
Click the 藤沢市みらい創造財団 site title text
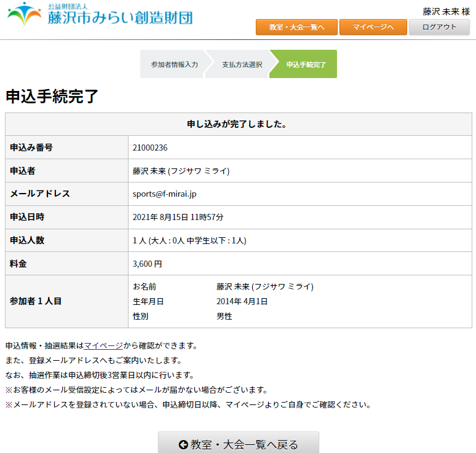pyautogui.click(x=120, y=17)
